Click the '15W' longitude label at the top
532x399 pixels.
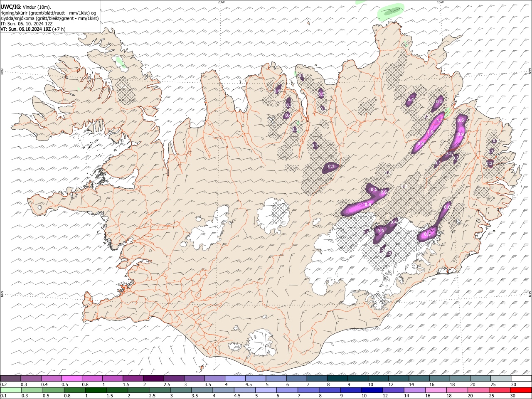[x=440, y=2]
